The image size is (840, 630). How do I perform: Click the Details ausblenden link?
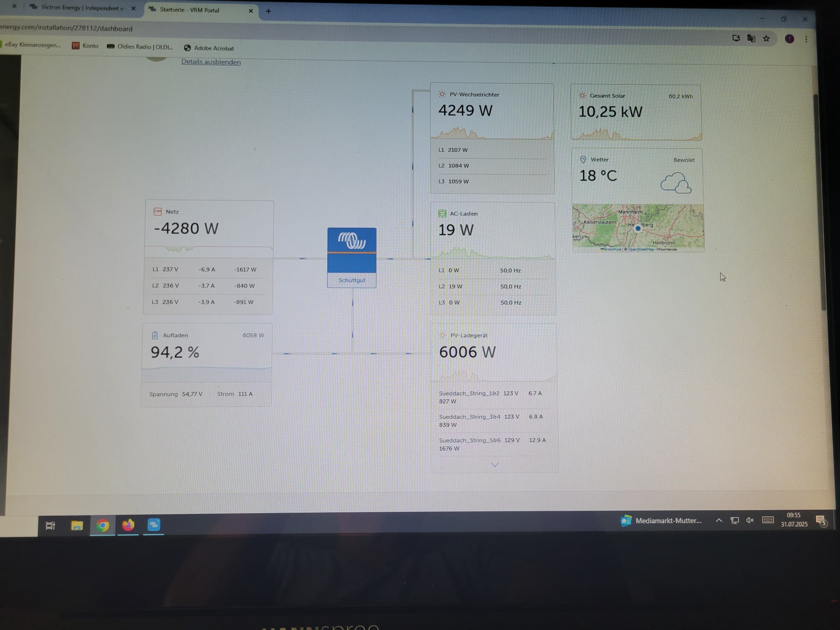click(x=211, y=62)
